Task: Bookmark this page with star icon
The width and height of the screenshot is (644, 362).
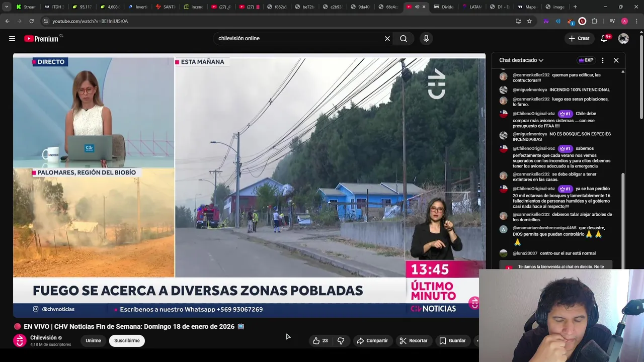Action: pyautogui.click(x=529, y=21)
